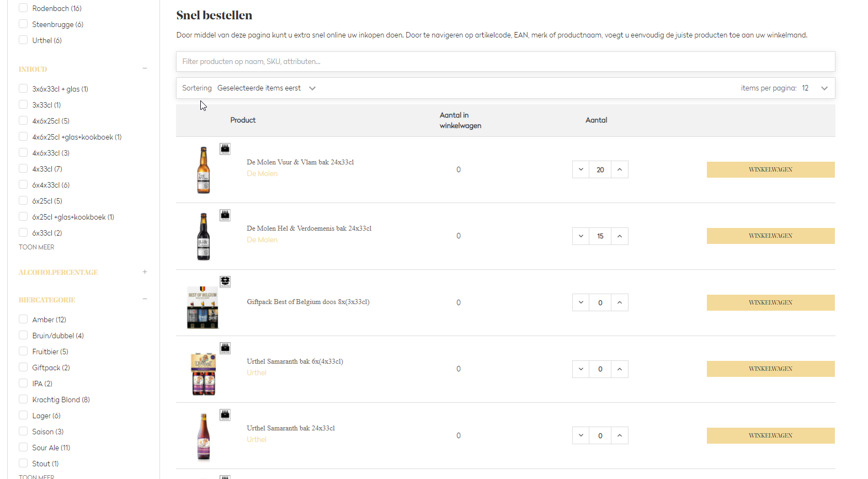868x479 pixels.
Task: Click the giftpack icon beside Best of Belgium
Action: 225,282
